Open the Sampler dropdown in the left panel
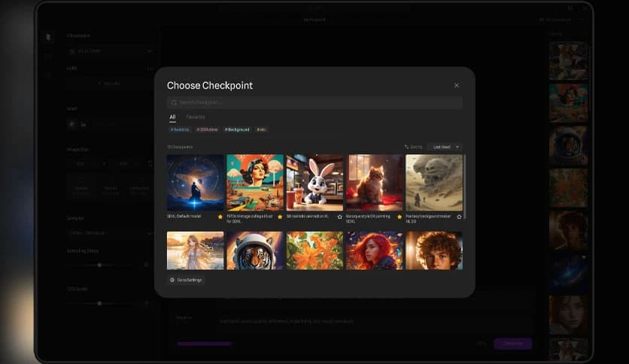 (111, 232)
